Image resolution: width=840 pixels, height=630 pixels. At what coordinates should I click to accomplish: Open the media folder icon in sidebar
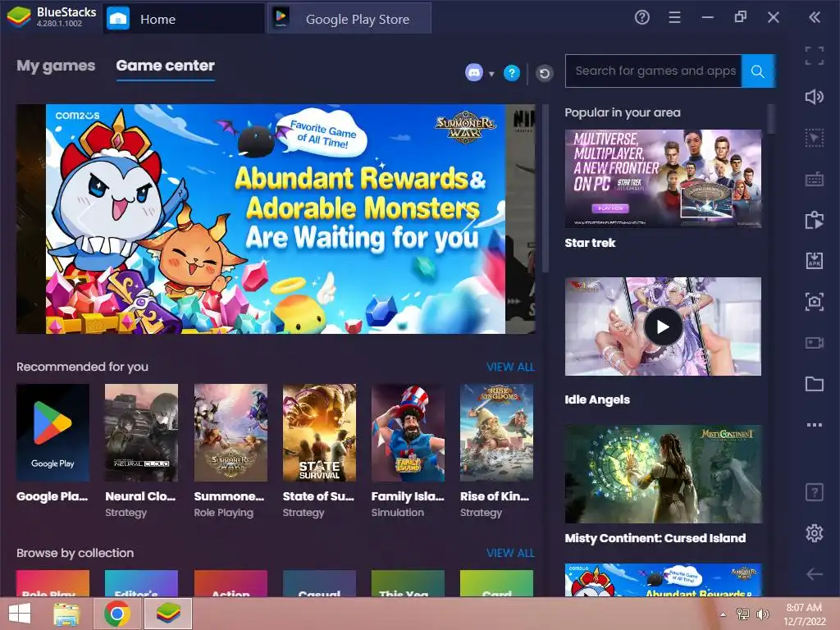point(815,384)
